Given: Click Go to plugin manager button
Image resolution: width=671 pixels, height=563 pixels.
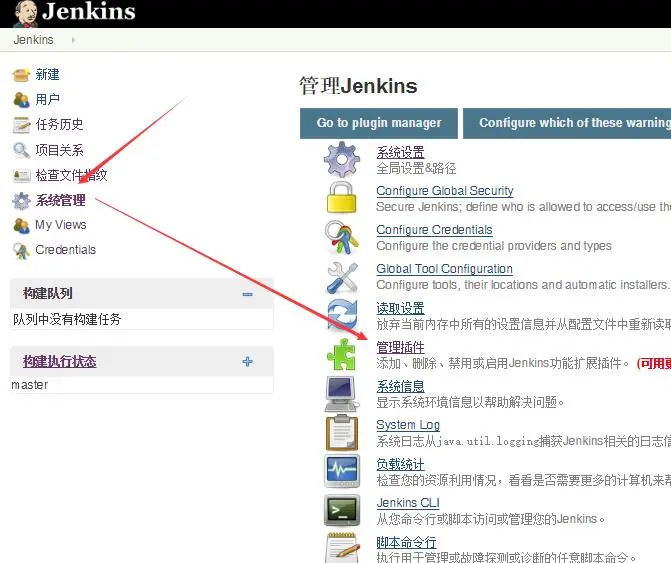Looking at the screenshot, I should [x=379, y=123].
